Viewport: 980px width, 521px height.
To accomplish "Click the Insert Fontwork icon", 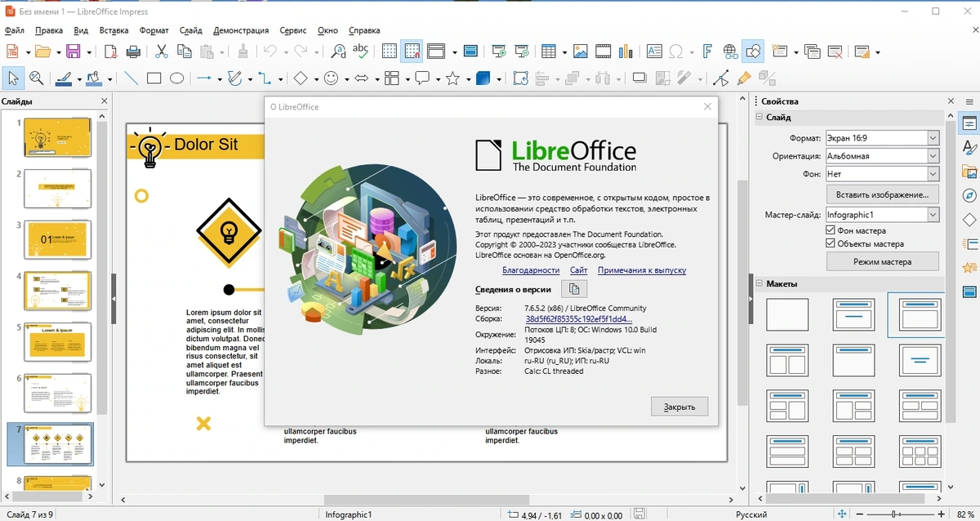I will click(x=708, y=51).
